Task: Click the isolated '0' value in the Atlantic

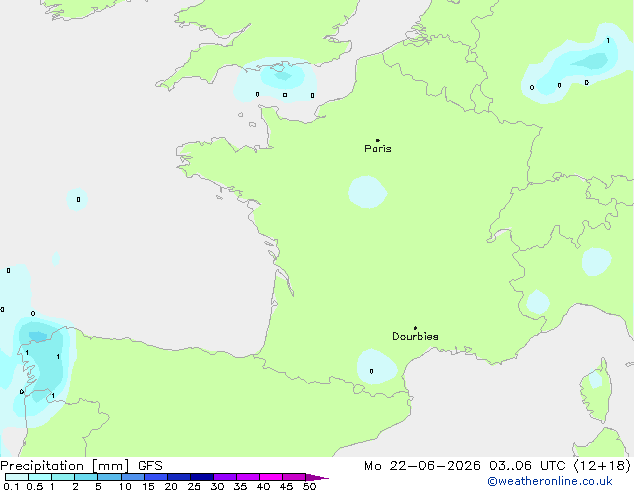Action: pos(78,199)
